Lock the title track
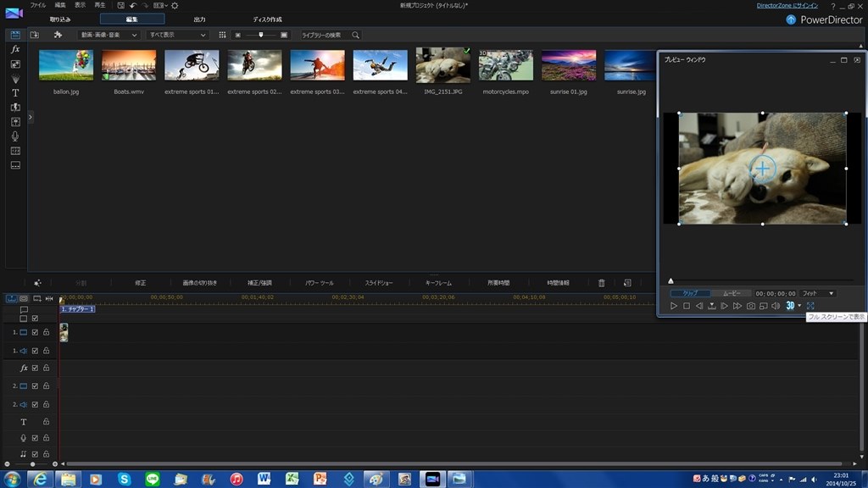 [x=47, y=422]
